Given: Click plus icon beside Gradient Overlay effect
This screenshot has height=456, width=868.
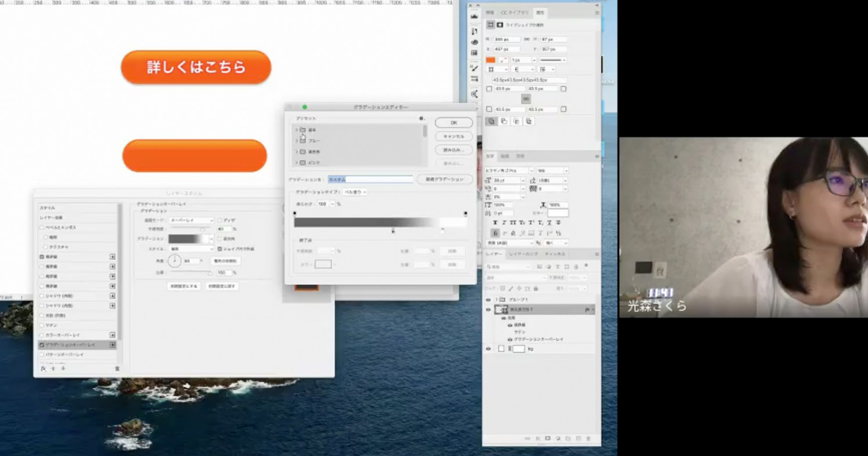Looking at the screenshot, I should (113, 345).
